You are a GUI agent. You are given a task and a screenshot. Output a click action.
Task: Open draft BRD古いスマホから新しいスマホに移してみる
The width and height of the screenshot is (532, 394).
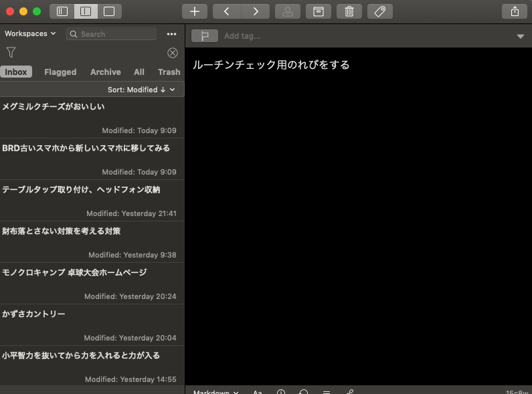[x=92, y=159]
